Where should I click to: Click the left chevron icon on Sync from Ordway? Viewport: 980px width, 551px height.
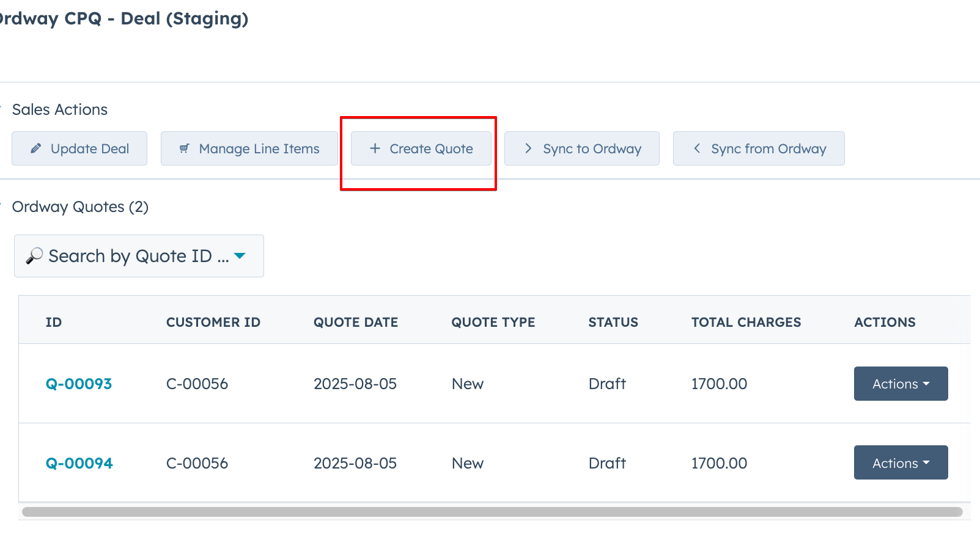click(696, 148)
